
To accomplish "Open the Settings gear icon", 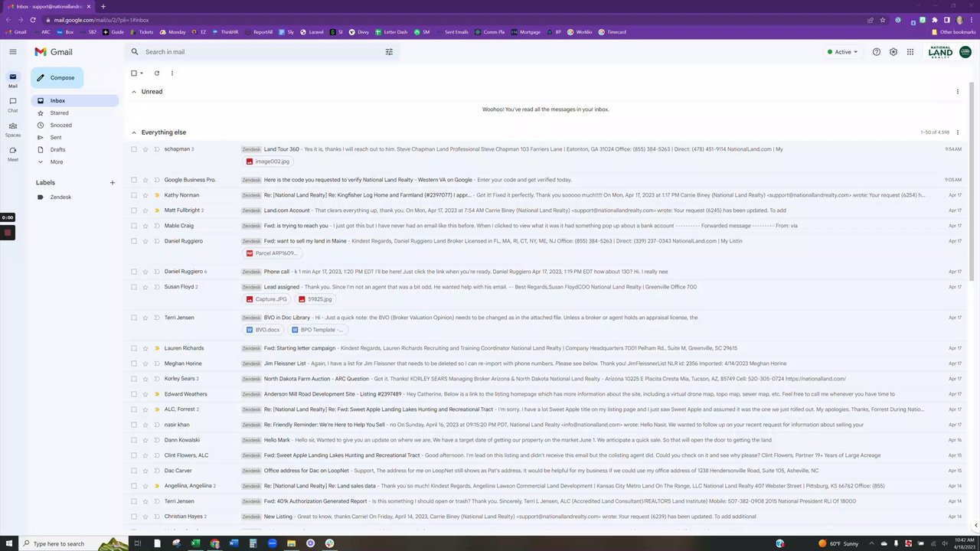I will [893, 52].
